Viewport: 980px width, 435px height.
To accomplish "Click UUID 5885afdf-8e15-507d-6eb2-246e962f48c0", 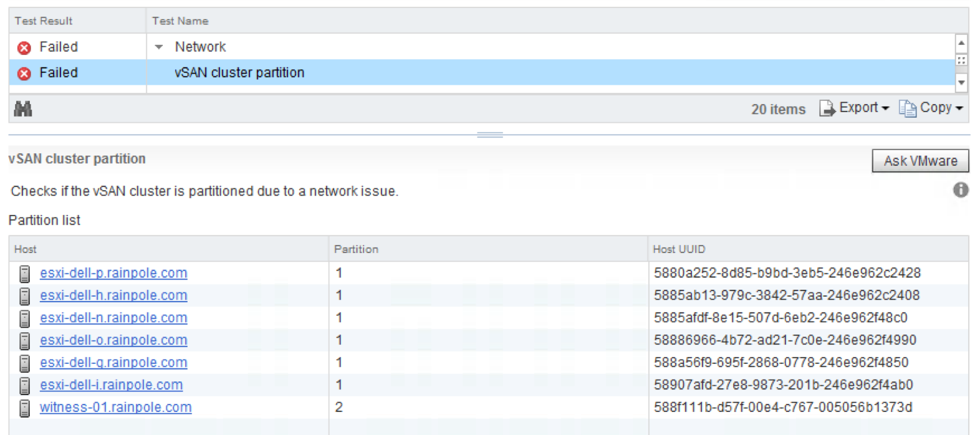I will pos(781,318).
